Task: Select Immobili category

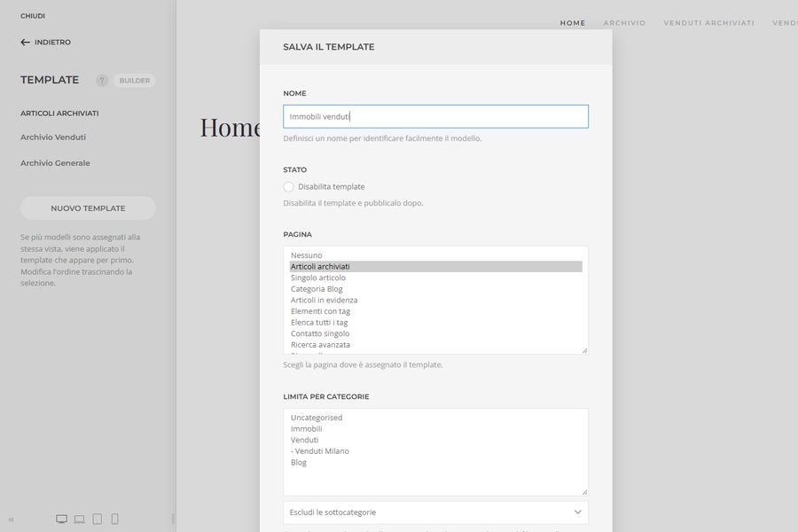Action: [435, 428]
